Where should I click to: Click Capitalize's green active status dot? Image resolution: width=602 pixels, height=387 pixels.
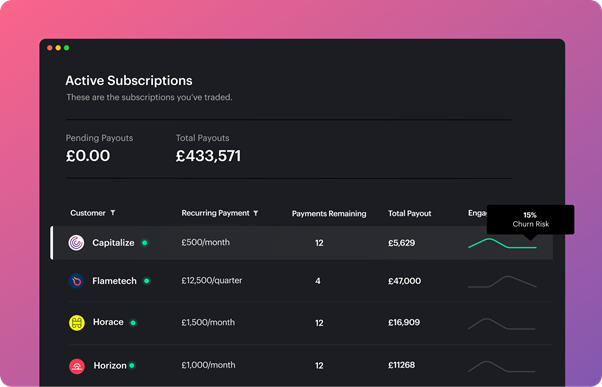(x=145, y=243)
